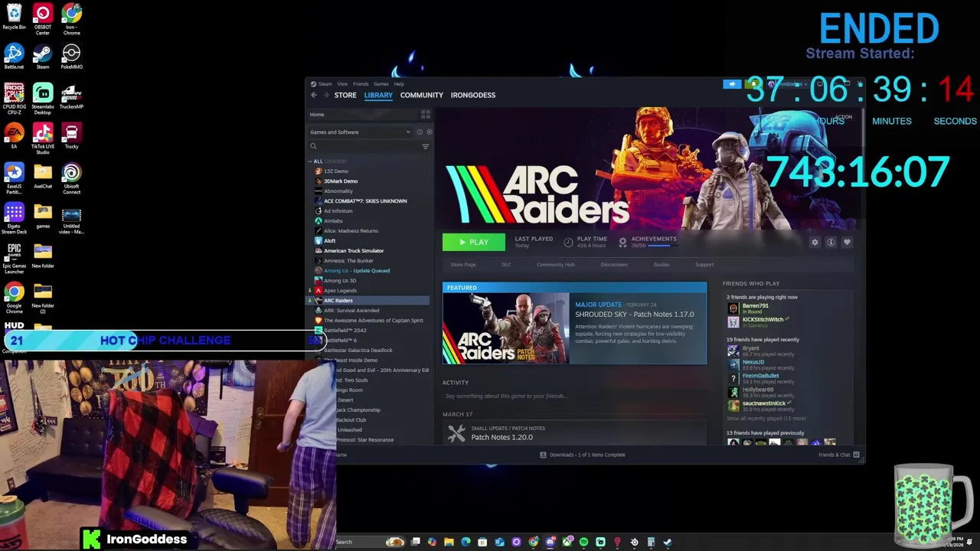Viewport: 980px width, 551px height.
Task: Open Steam from the taskbar
Action: click(668, 542)
